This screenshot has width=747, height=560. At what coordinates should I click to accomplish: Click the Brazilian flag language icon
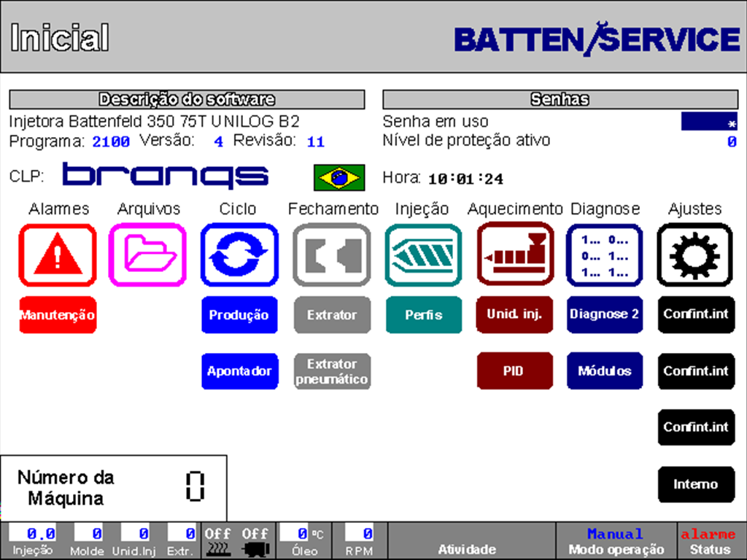tap(338, 176)
